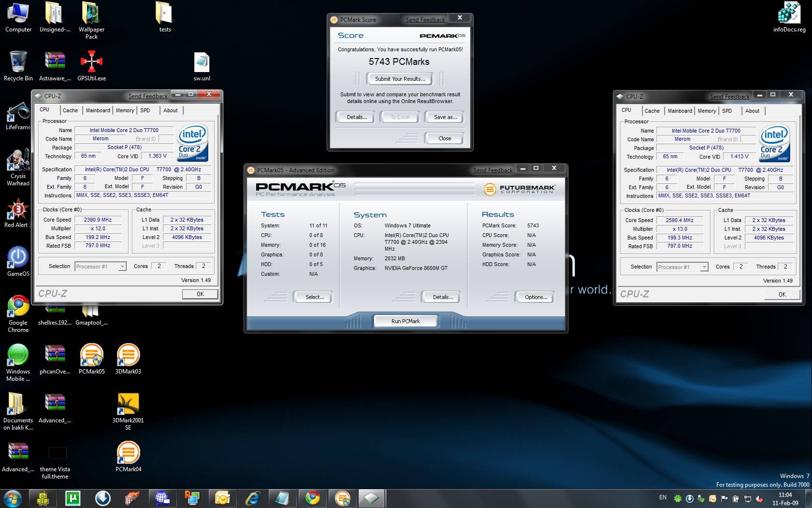Click Submit Your Results button
Screen dimensions: 812x508
tap(400, 79)
